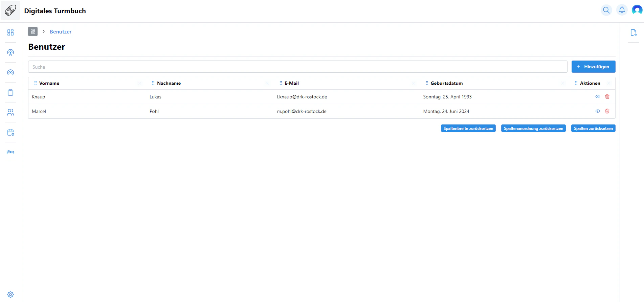Click the Digitales Turmbuch logo icon

pos(10,10)
